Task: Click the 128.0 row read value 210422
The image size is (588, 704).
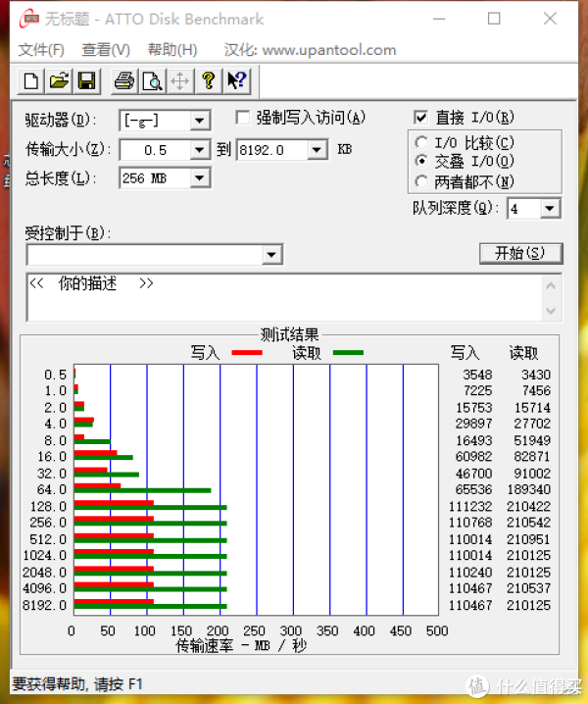Action: click(x=529, y=507)
